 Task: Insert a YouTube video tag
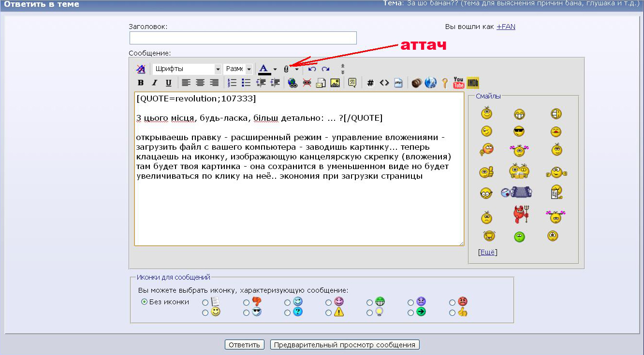coord(458,83)
